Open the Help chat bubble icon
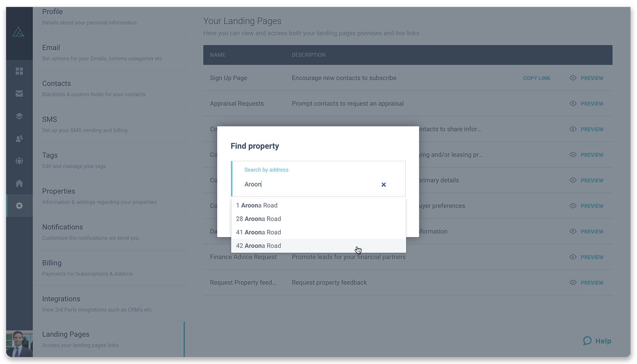 click(x=587, y=341)
